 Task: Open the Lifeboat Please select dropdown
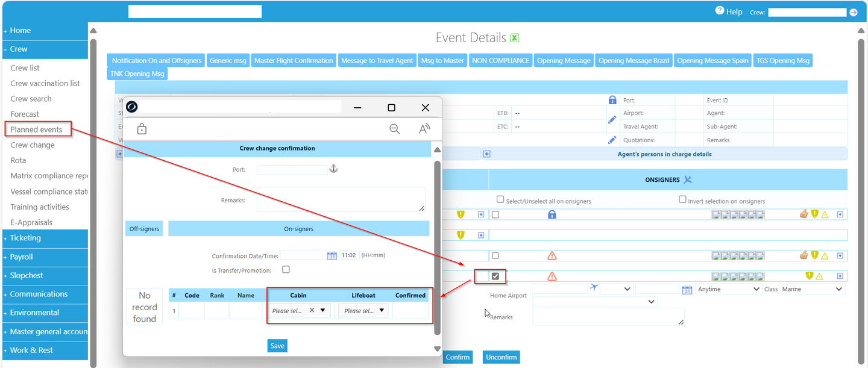[x=363, y=311]
